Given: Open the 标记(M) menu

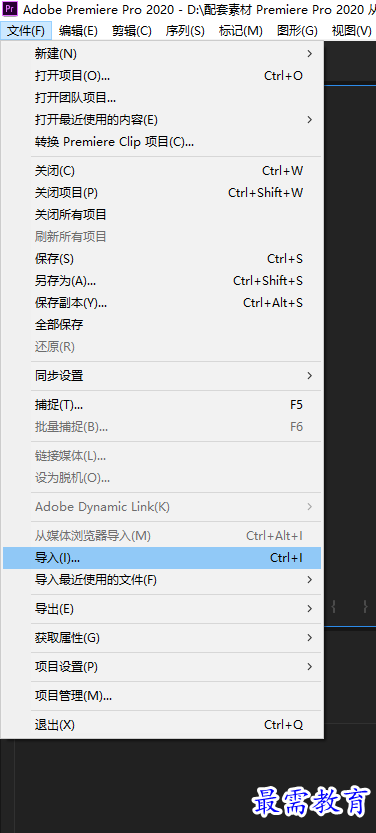Looking at the screenshot, I should (241, 31).
